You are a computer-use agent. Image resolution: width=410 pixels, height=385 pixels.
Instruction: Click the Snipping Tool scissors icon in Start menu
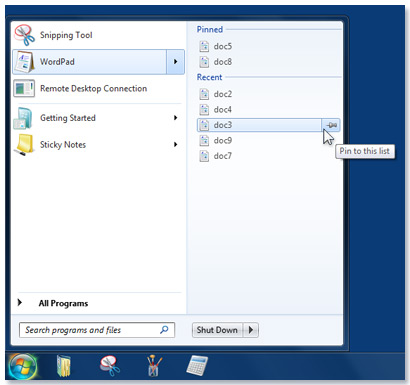[24, 35]
